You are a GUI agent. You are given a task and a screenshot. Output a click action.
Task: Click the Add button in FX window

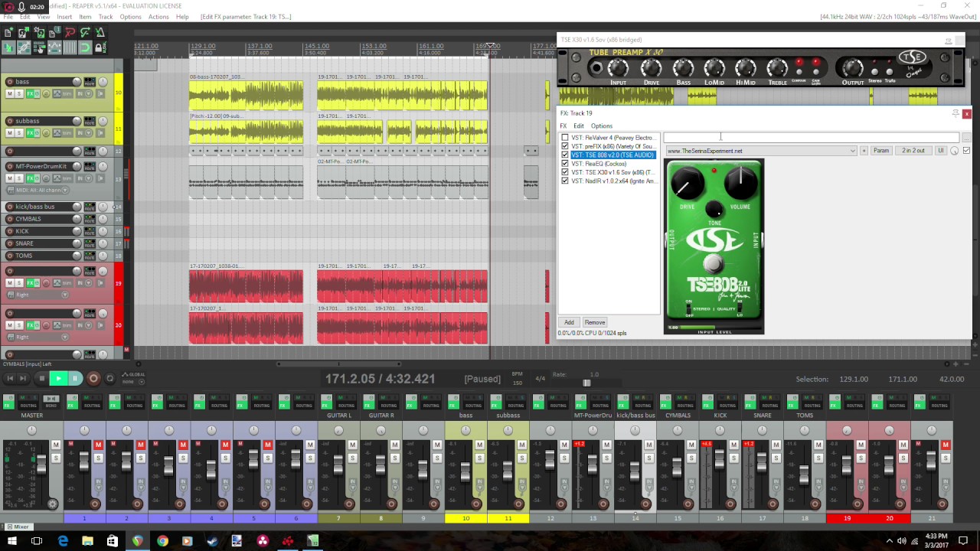(x=569, y=322)
